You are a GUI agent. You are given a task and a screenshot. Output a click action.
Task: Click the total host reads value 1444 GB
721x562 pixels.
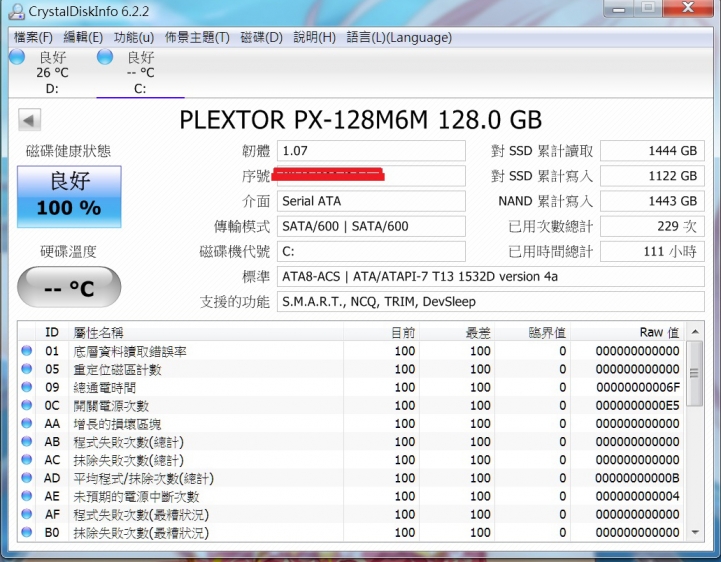click(652, 151)
